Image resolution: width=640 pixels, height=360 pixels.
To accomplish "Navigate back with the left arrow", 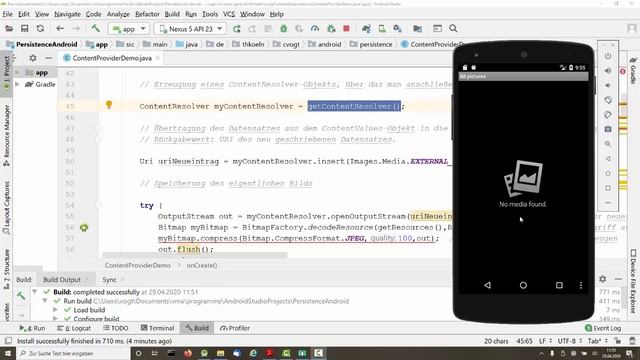I will (60, 29).
